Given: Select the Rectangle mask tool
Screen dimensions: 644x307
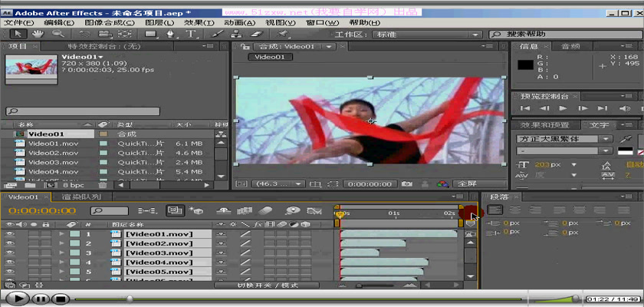Looking at the screenshot, I should 150,34.
